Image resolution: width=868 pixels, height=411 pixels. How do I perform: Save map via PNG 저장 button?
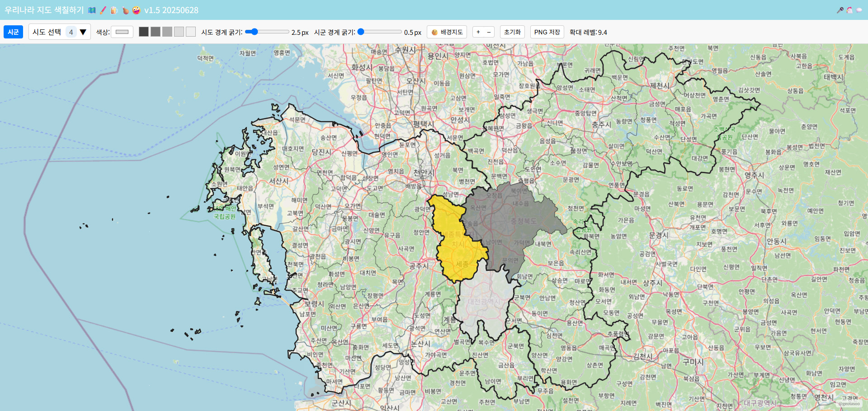(547, 32)
